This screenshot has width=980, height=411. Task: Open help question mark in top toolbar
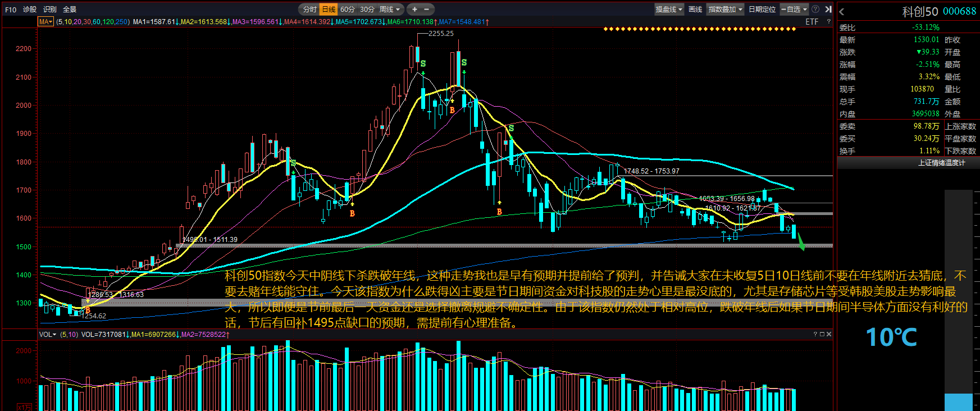(815, 9)
